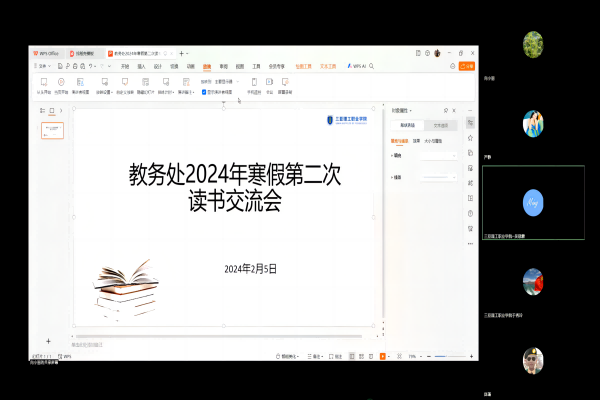Switch to the 文本选项 tab
The height and width of the screenshot is (400, 600).
pyautogui.click(x=440, y=126)
